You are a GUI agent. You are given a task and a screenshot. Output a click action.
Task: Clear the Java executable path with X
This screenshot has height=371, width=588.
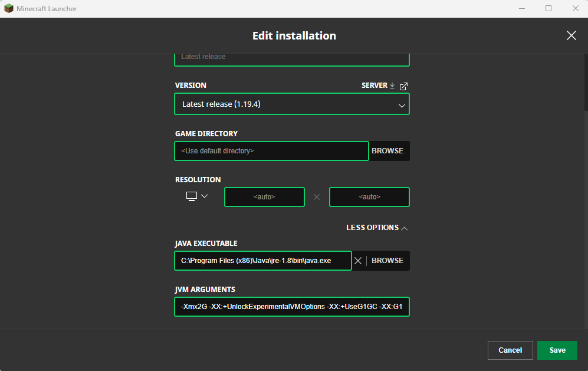pyautogui.click(x=358, y=261)
